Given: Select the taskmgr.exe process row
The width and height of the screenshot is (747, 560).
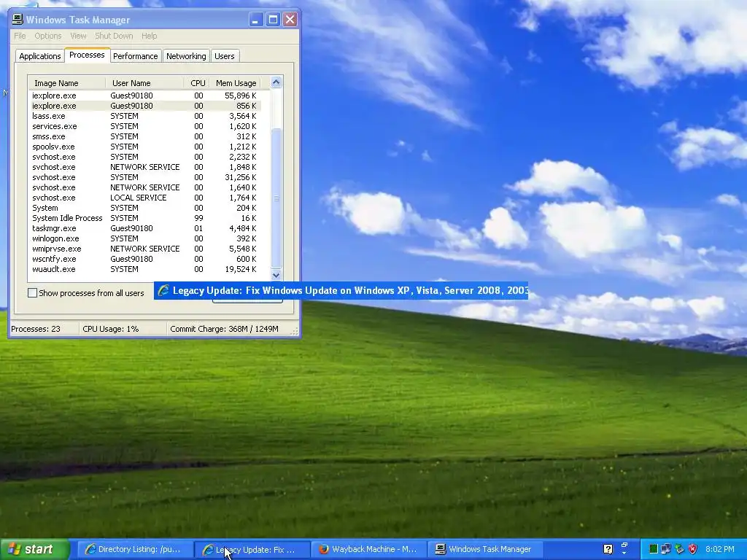Looking at the screenshot, I should click(144, 228).
